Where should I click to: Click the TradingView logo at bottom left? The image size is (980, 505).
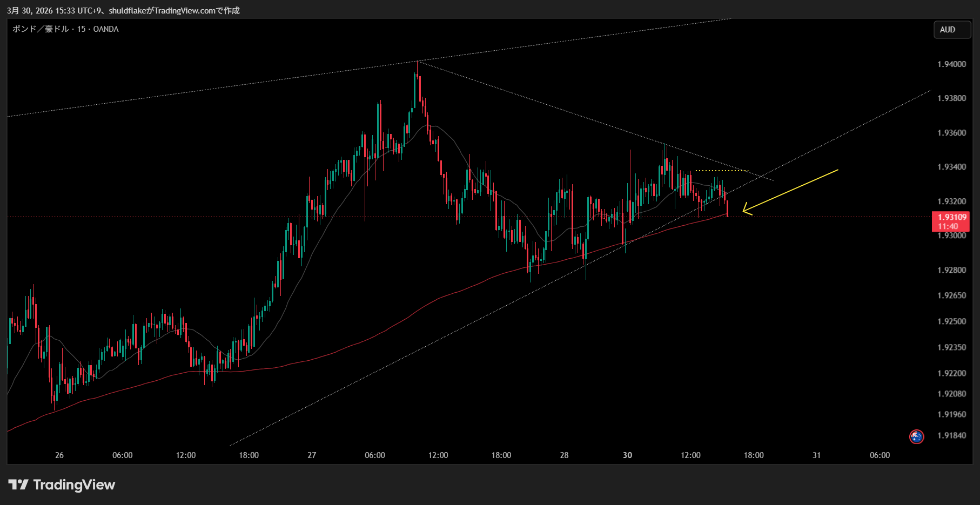pos(62,484)
